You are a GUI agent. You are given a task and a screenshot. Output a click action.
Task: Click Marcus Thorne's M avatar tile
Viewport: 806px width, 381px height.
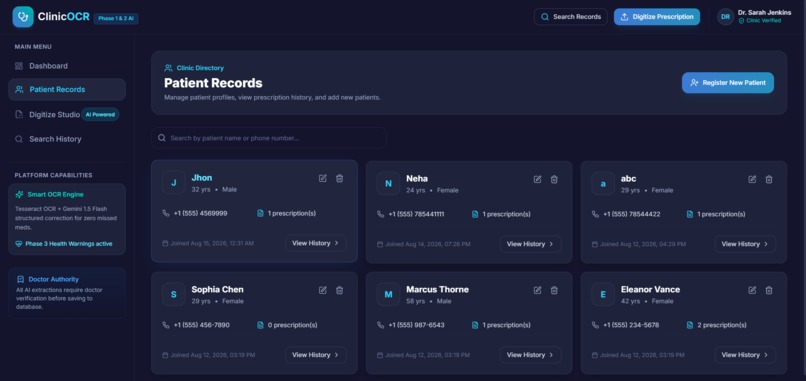tap(388, 295)
